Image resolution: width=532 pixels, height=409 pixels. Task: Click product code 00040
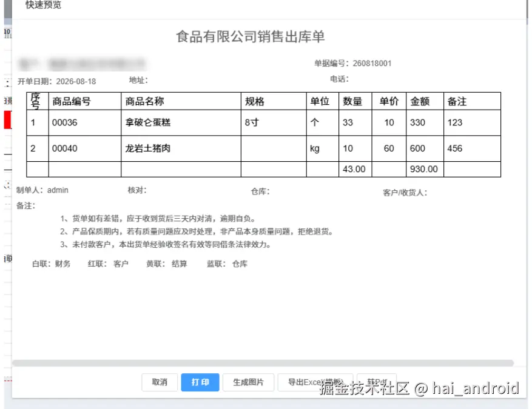(64, 148)
